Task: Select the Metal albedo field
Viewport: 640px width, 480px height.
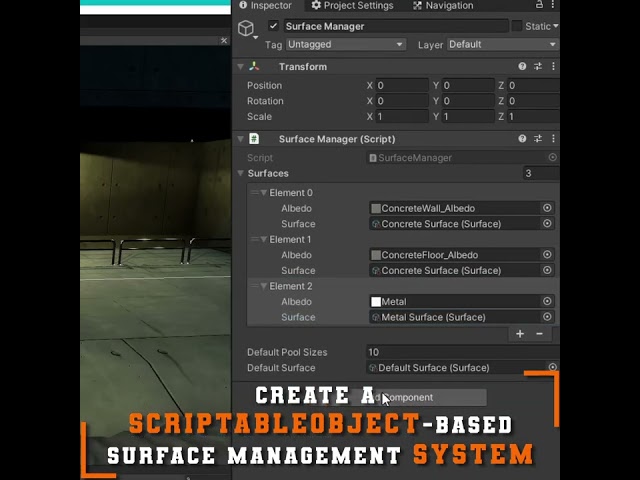Action: (x=455, y=302)
